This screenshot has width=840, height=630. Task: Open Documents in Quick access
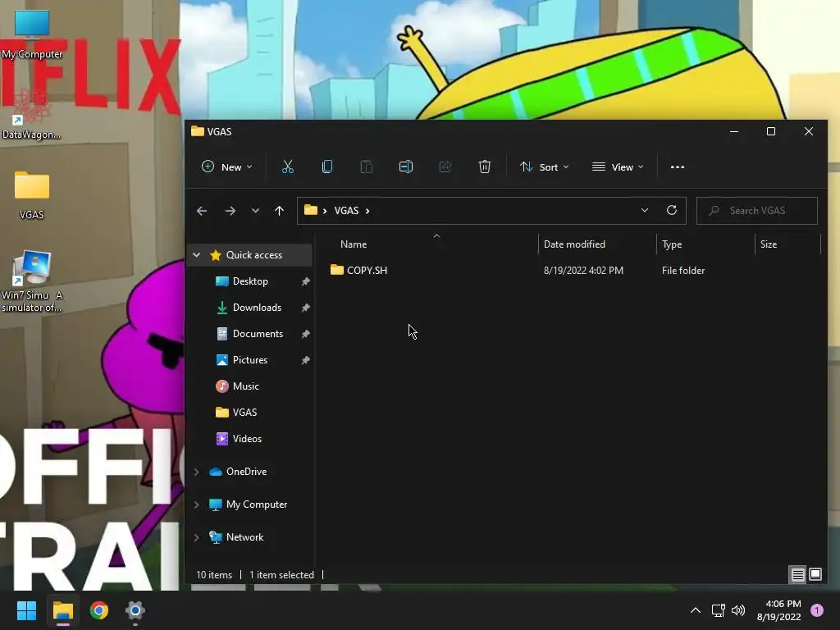(x=258, y=334)
